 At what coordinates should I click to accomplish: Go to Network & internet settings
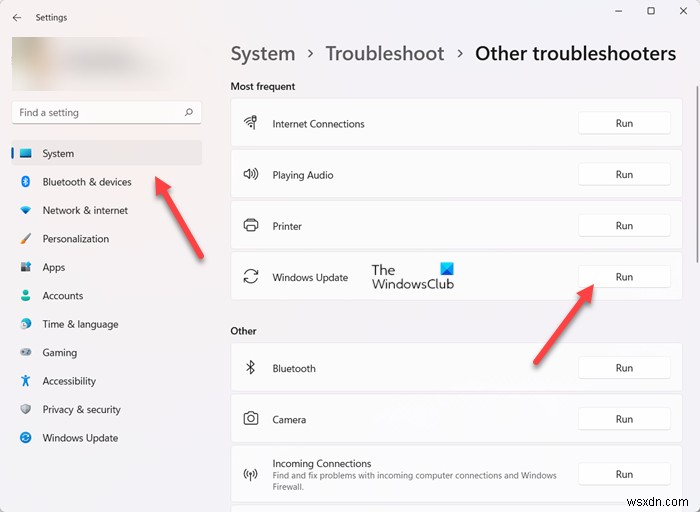(107, 210)
